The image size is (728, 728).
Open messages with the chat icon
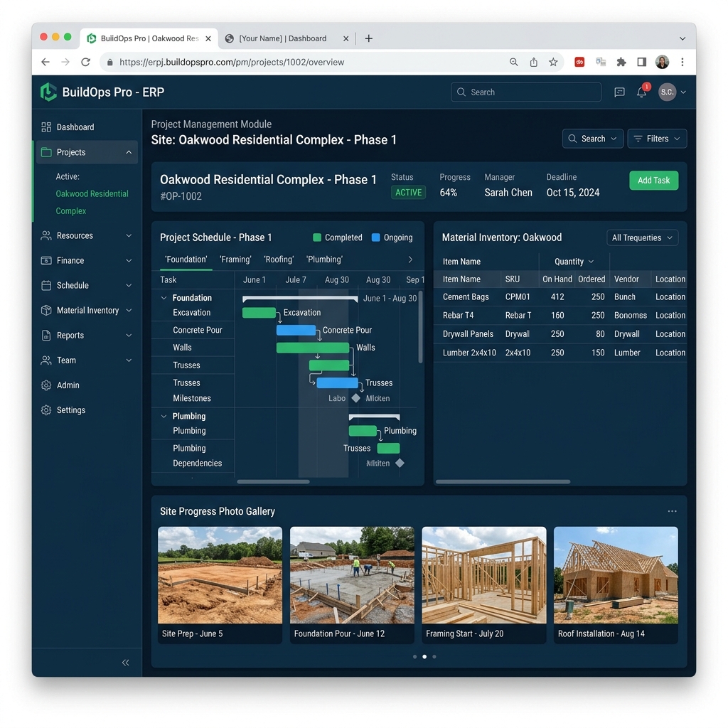[x=619, y=92]
